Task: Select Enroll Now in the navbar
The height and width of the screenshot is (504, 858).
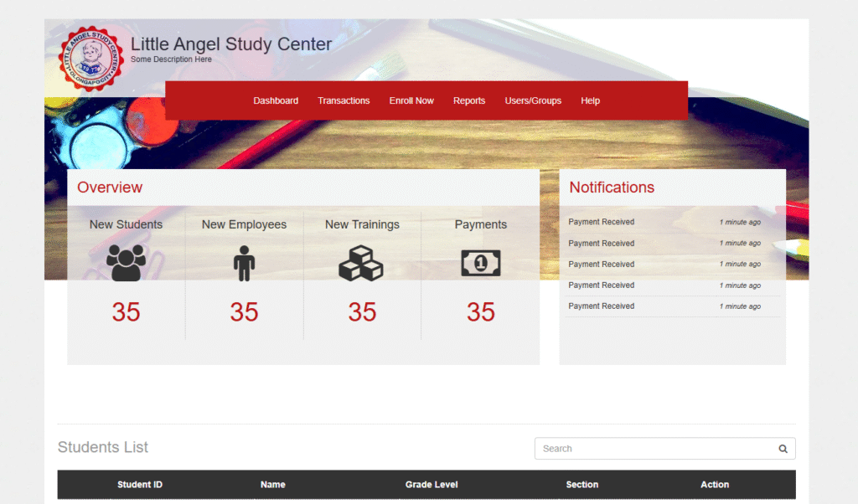Action: tap(411, 100)
